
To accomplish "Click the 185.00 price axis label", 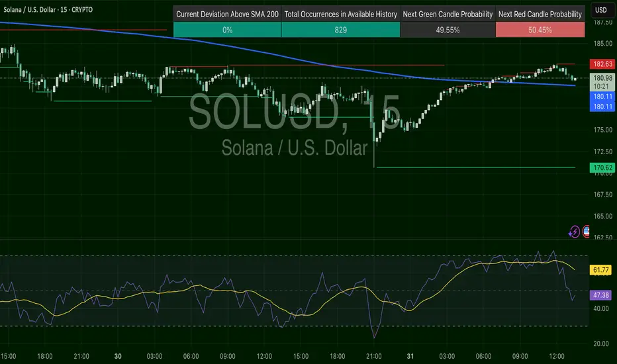I will [x=603, y=43].
